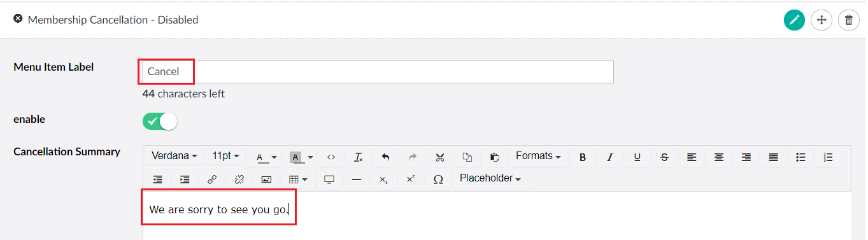Open the text background color picker
The height and width of the screenshot is (240, 868).
pyautogui.click(x=302, y=157)
